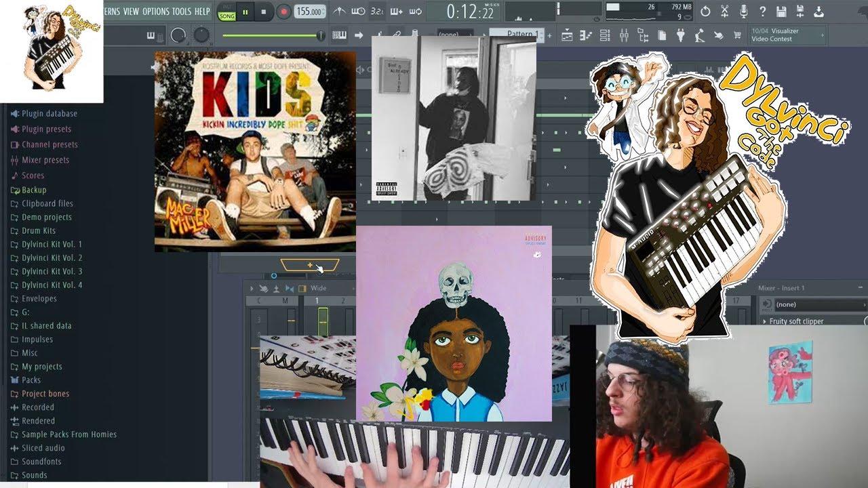Expand the Plugin presets folder
The image size is (868, 488).
(46, 129)
